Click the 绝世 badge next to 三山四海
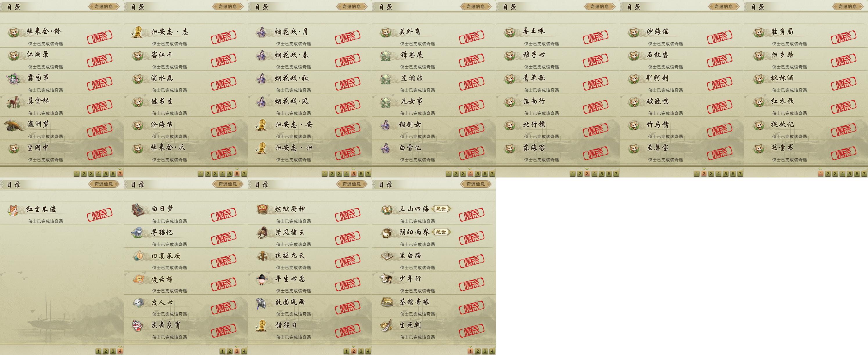 [x=441, y=209]
